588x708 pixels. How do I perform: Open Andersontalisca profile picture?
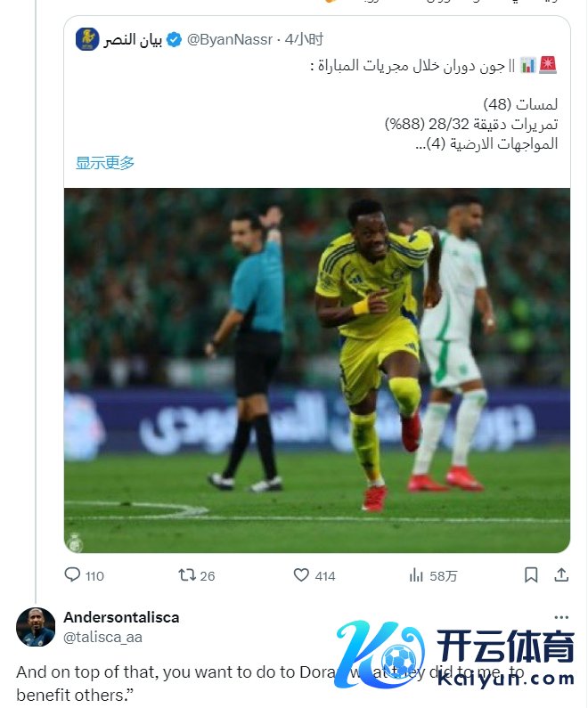[36, 627]
